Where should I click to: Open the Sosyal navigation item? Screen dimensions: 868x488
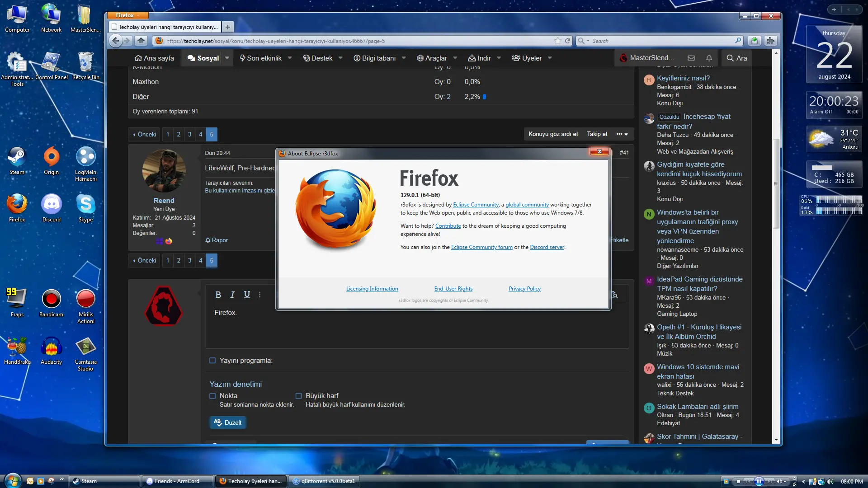click(x=203, y=58)
